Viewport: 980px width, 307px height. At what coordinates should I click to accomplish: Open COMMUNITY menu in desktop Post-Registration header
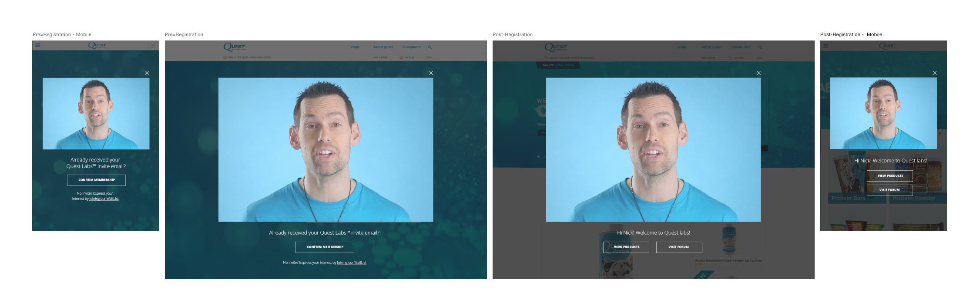click(x=741, y=47)
